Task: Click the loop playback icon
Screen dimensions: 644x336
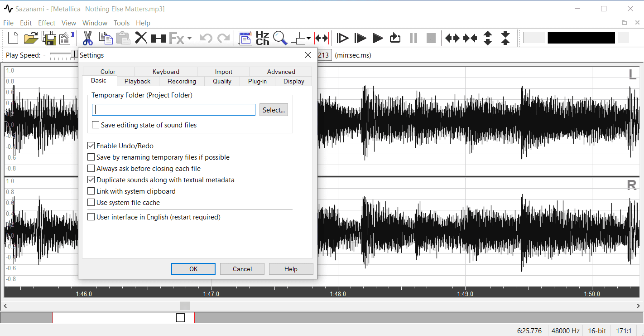Action: point(395,38)
